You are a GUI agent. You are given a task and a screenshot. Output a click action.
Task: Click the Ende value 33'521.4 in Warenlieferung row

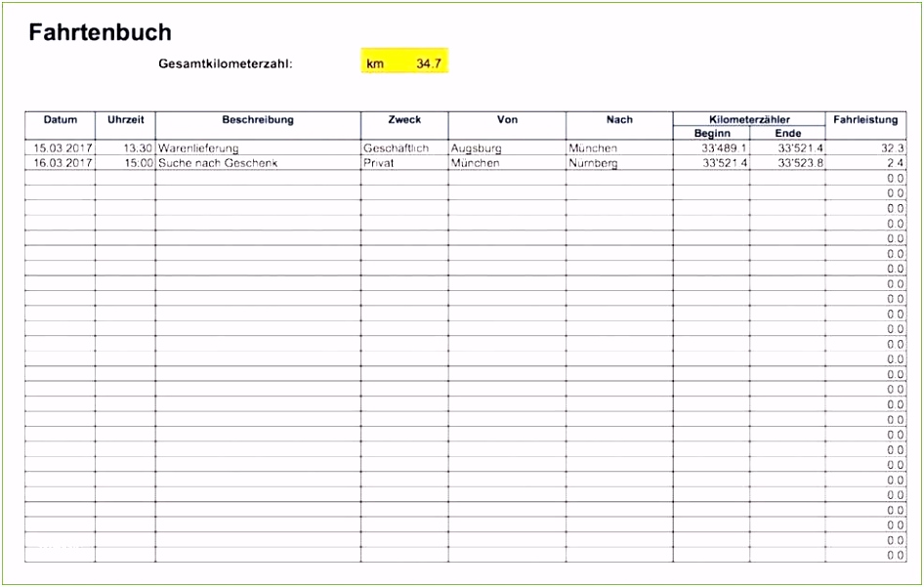(x=788, y=147)
